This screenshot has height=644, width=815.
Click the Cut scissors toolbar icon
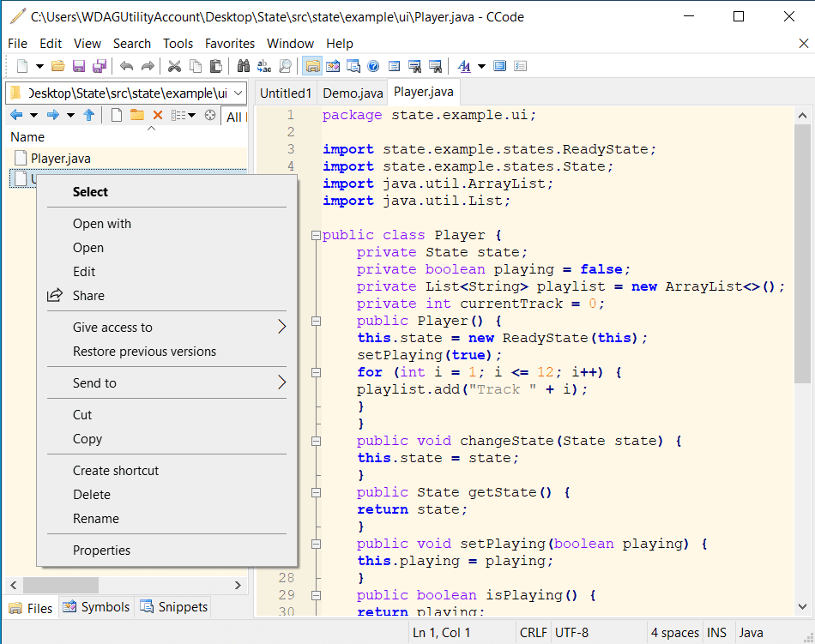pyautogui.click(x=174, y=66)
